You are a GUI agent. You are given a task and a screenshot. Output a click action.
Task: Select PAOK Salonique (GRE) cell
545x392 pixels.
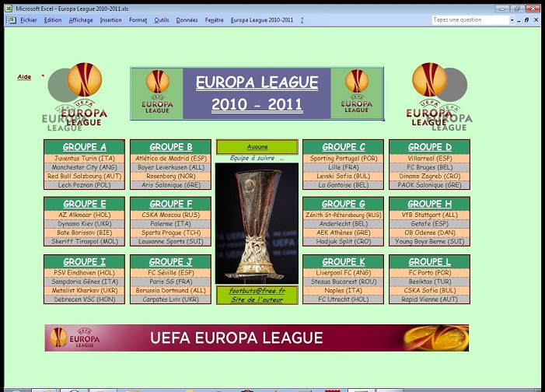pyautogui.click(x=430, y=185)
